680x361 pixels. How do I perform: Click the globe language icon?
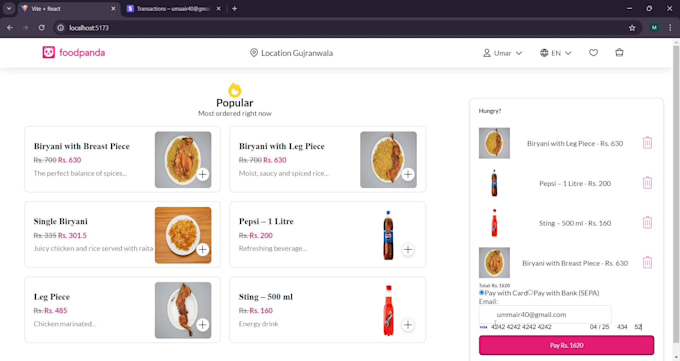pos(544,53)
